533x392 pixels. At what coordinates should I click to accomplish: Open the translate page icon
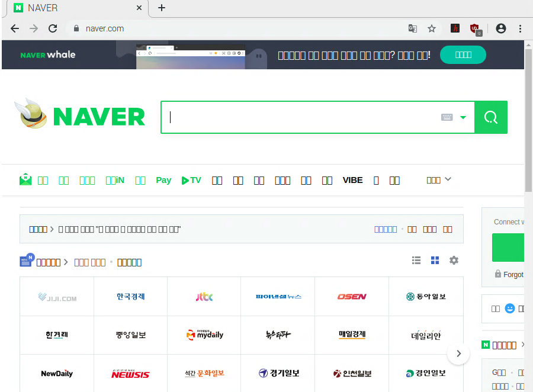tap(412, 28)
